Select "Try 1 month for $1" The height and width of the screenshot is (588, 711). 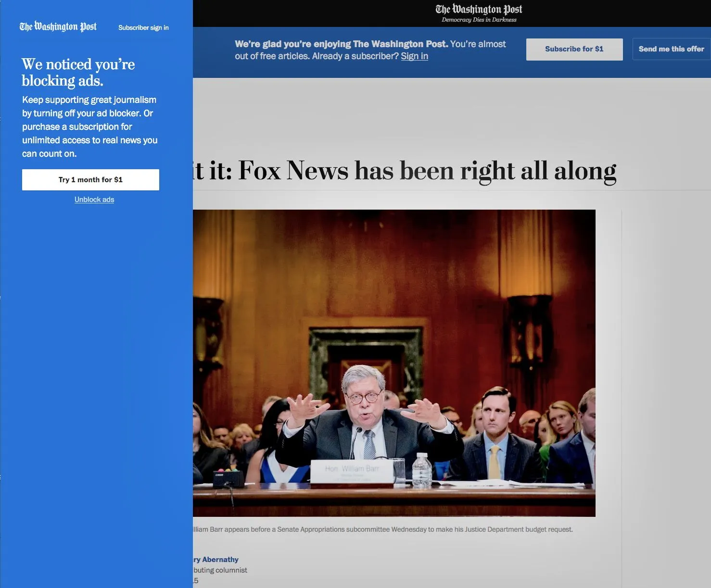(90, 179)
